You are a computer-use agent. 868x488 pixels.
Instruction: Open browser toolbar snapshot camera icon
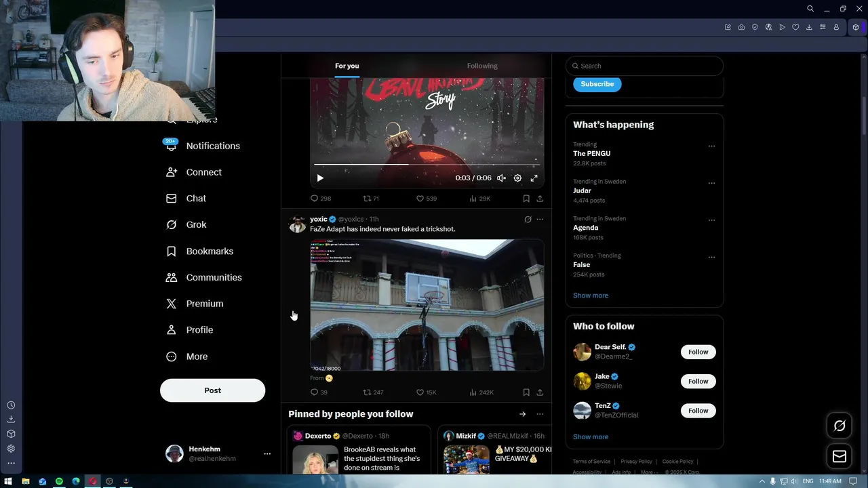pos(741,27)
